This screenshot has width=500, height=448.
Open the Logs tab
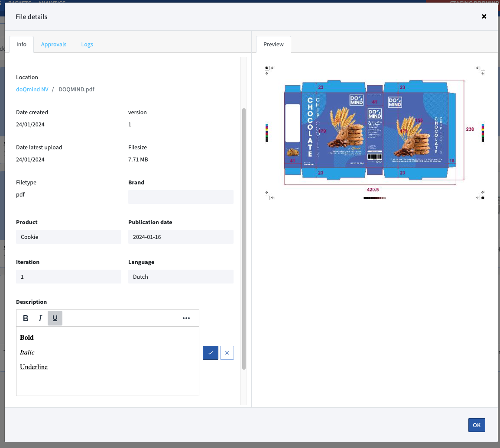pos(87,44)
